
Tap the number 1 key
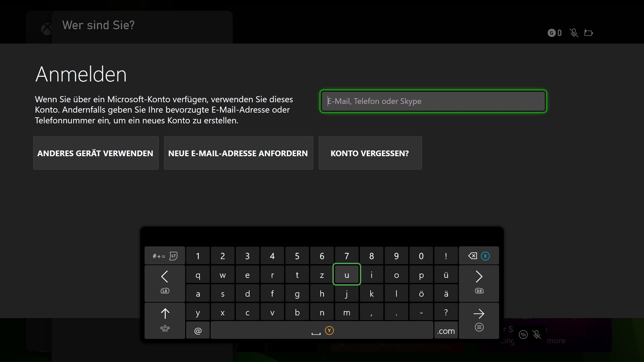click(198, 256)
